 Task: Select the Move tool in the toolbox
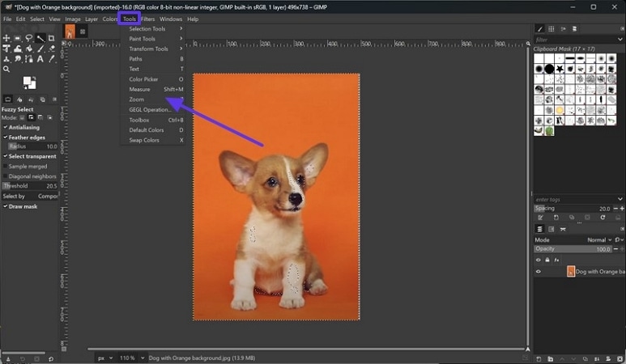6,38
